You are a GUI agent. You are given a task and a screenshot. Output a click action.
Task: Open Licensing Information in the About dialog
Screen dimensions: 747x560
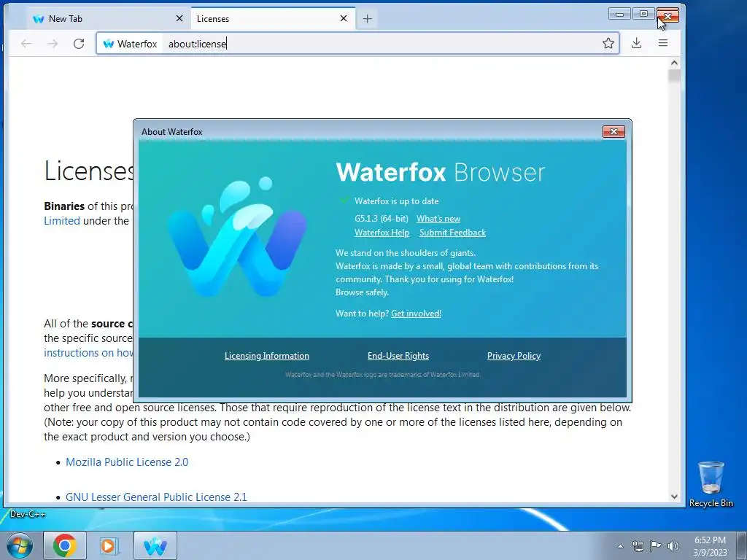267,356
